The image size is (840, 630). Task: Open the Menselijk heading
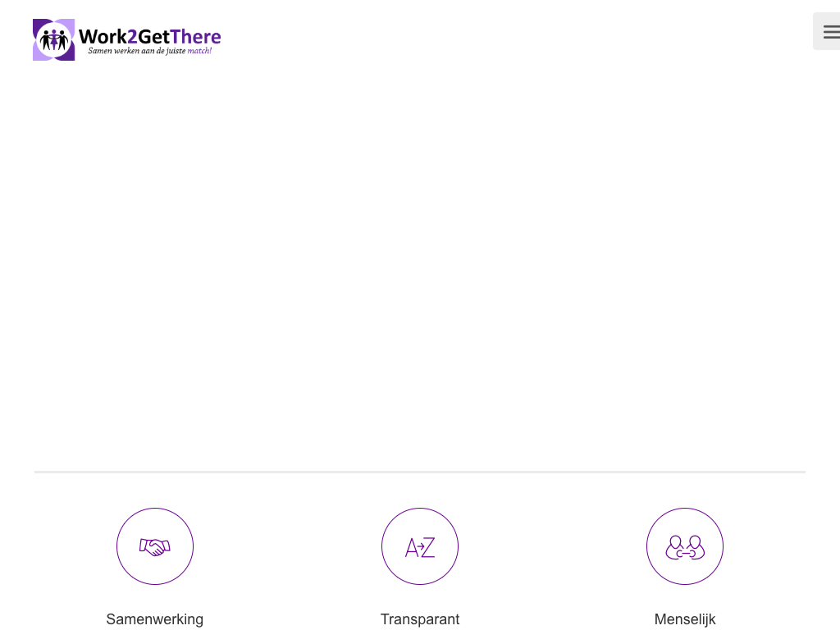click(685, 619)
